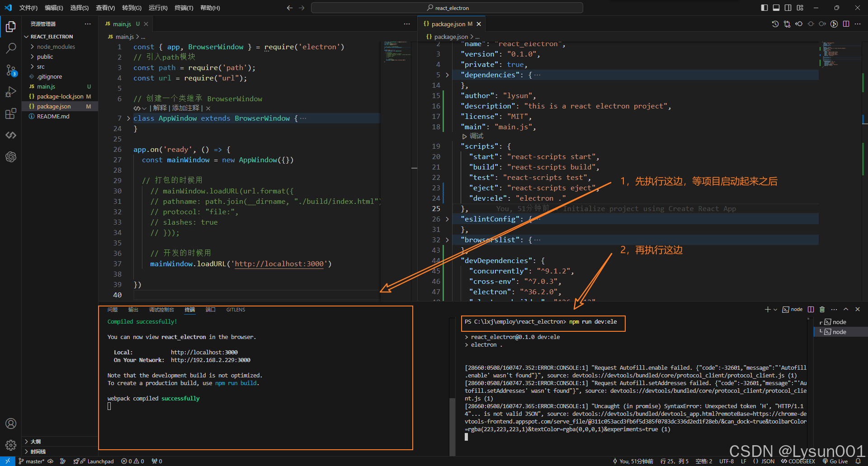Open the ChatGPT sidebar icon
868x466 pixels.
tap(11, 157)
